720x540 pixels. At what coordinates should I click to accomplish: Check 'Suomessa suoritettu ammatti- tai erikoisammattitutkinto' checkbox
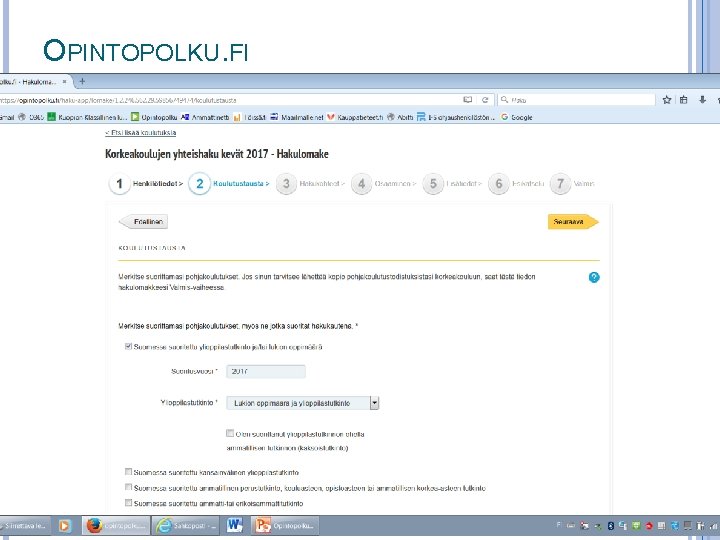129,503
